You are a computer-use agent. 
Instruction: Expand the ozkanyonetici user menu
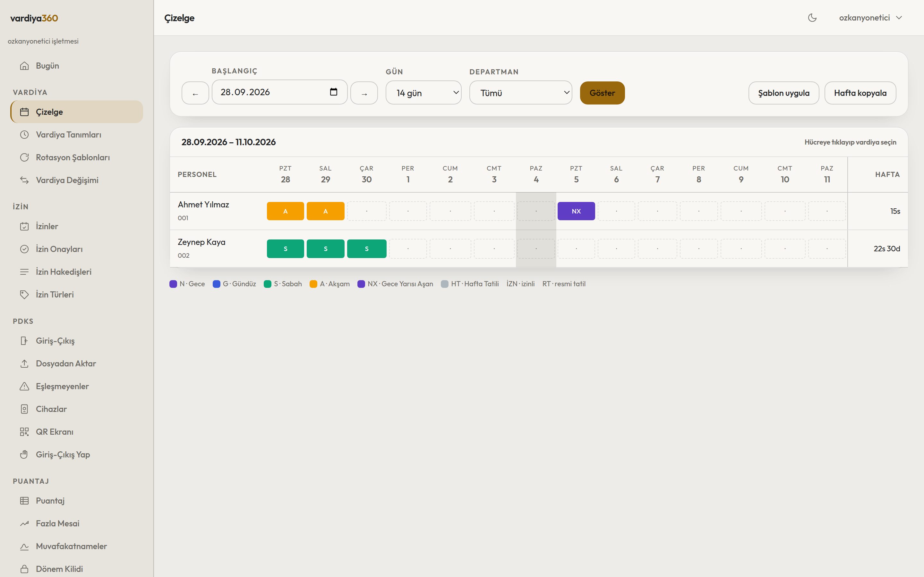tap(870, 18)
